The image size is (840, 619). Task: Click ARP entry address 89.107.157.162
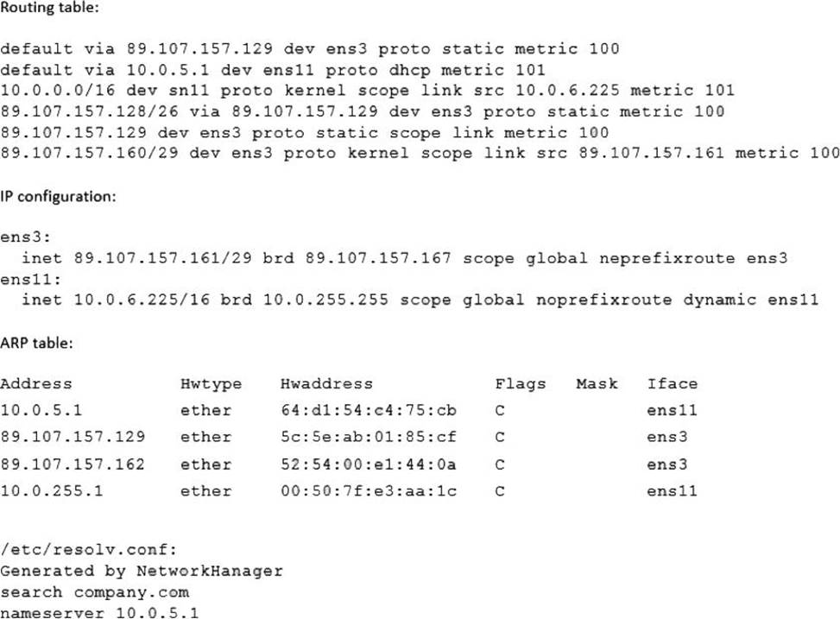pyautogui.click(x=73, y=464)
